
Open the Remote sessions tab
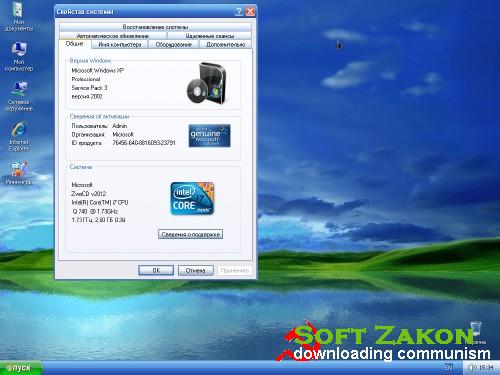(209, 36)
